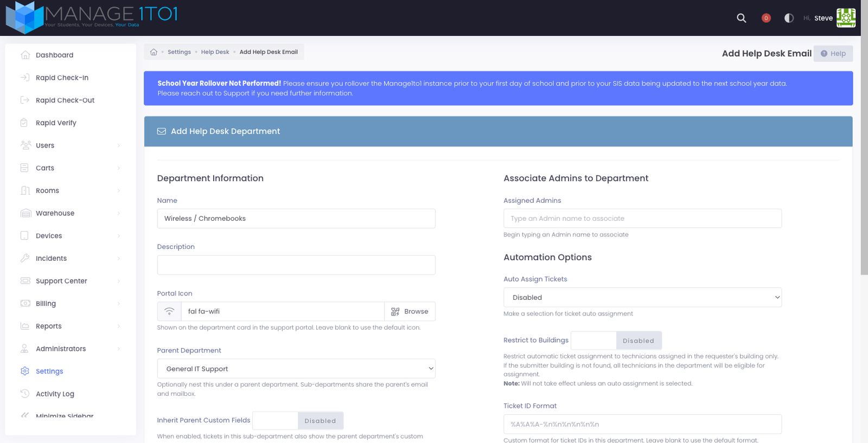Expand the Devices submenu chevron
The image size is (868, 443).
[x=119, y=236]
